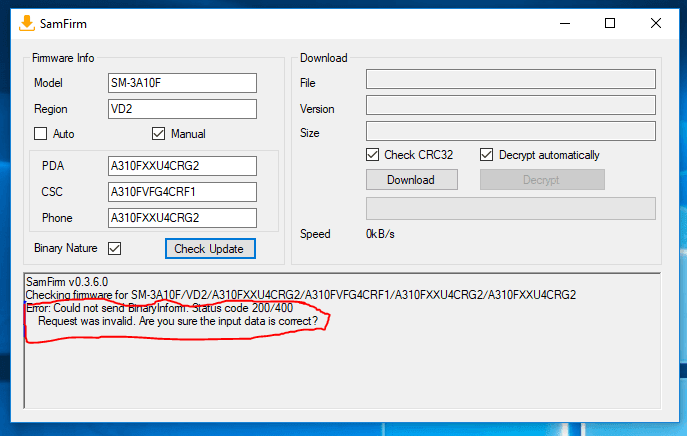Uncheck the Manual checkbox
The image size is (687, 436).
159,134
